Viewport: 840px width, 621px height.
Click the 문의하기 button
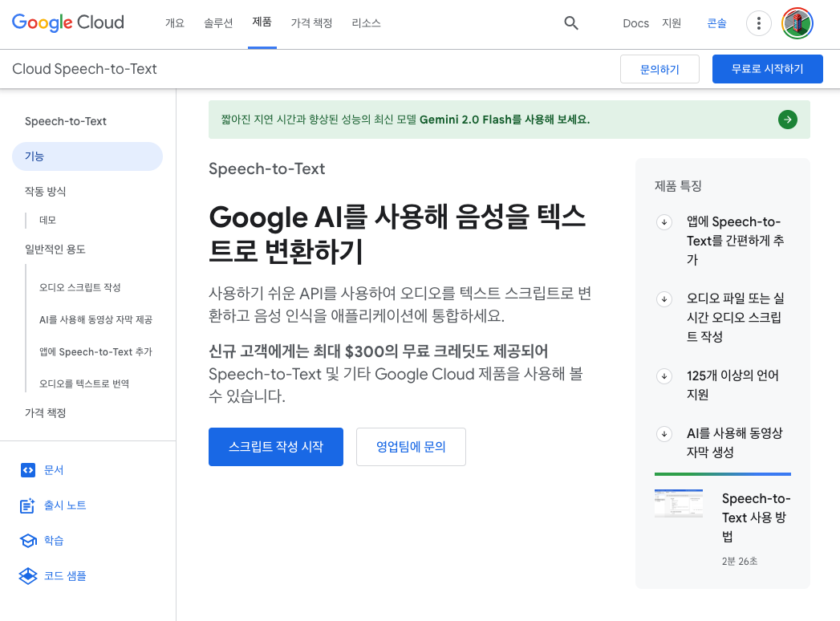click(x=659, y=69)
